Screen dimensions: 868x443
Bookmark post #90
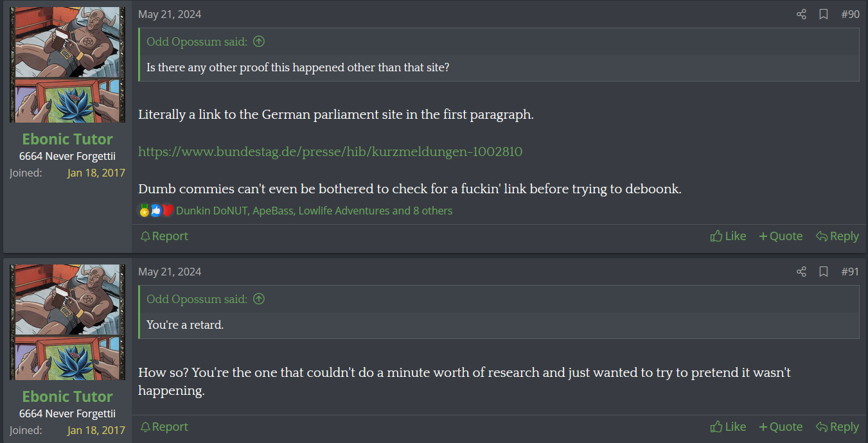tap(823, 14)
